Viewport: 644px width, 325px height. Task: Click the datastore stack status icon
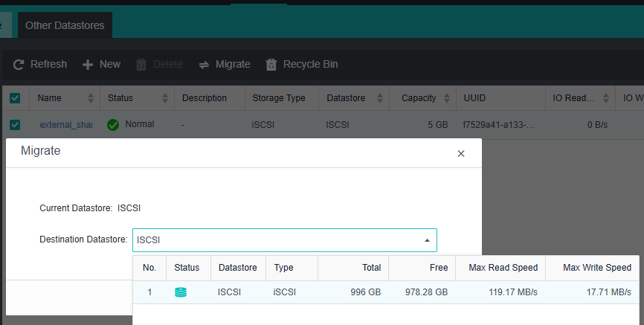click(x=181, y=292)
